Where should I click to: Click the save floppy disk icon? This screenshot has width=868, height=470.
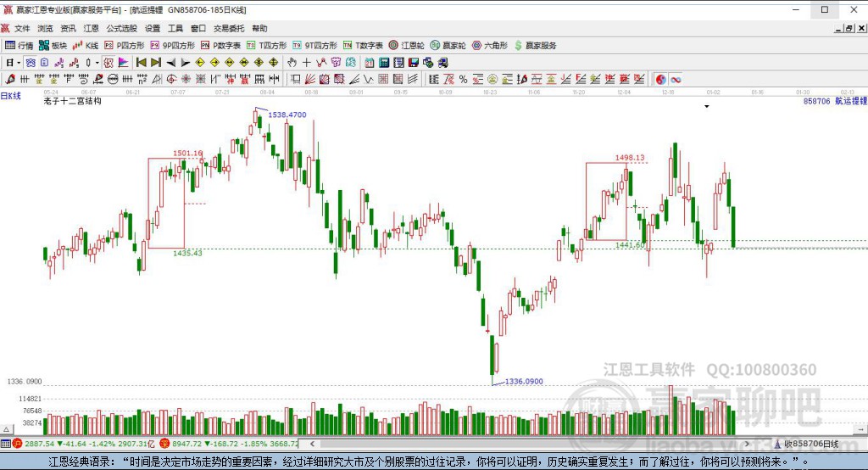[413, 63]
